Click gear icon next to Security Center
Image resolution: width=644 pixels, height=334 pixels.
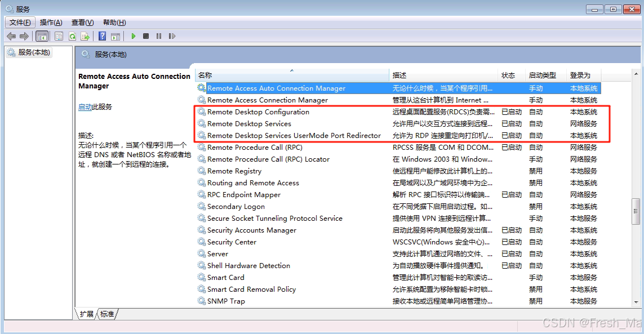(x=201, y=242)
